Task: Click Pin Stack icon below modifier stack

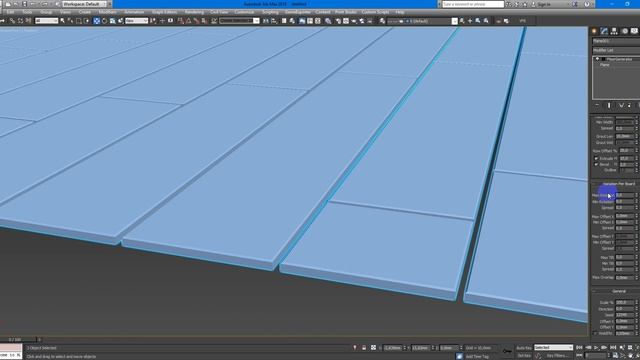Action: click(x=597, y=105)
